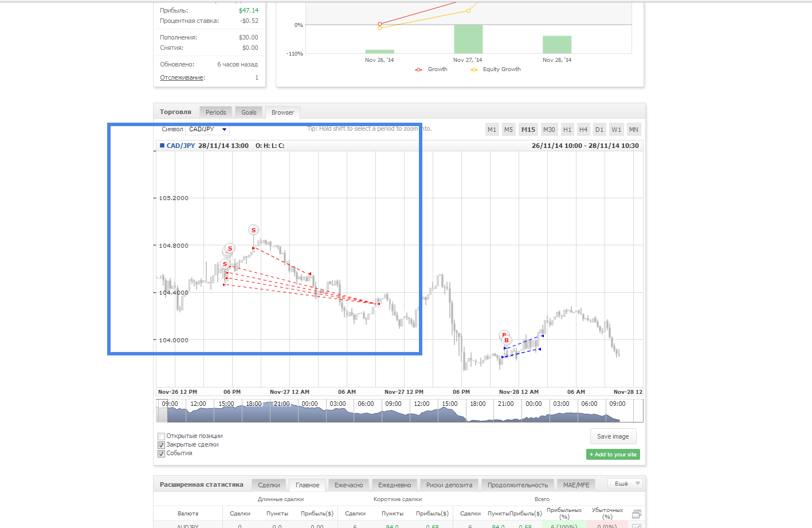Select the M15 timeframe button
The width and height of the screenshot is (812, 528).
[528, 130]
